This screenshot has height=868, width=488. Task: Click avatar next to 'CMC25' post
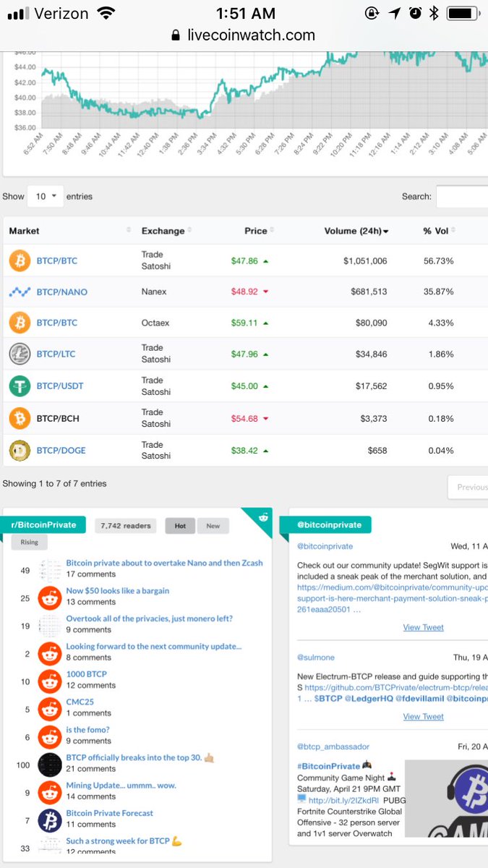pos(50,707)
